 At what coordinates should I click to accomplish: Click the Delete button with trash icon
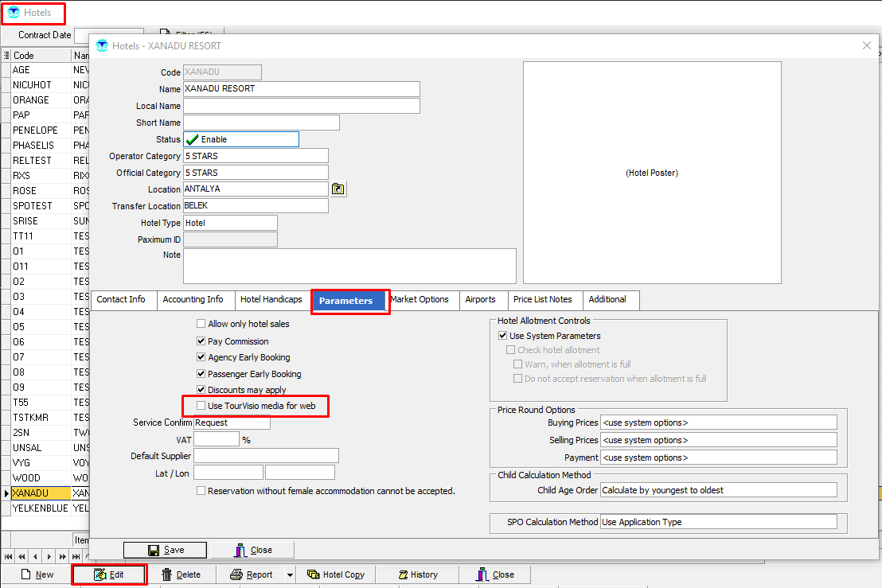(x=181, y=574)
